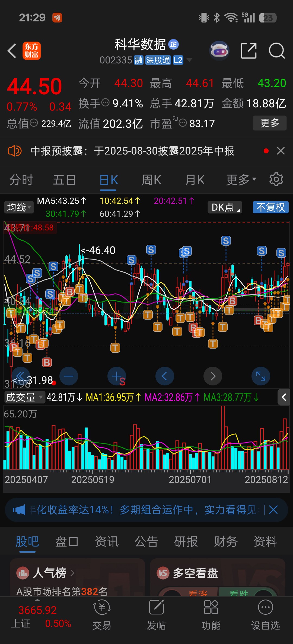
Task: Open the Eastmoney logo icon
Action: click(32, 51)
